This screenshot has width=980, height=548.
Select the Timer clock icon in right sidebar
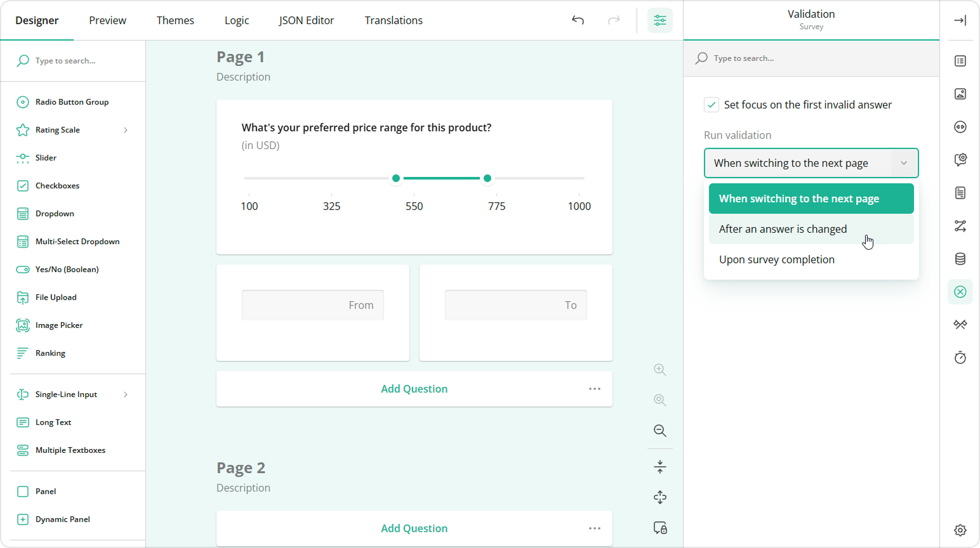(x=960, y=357)
